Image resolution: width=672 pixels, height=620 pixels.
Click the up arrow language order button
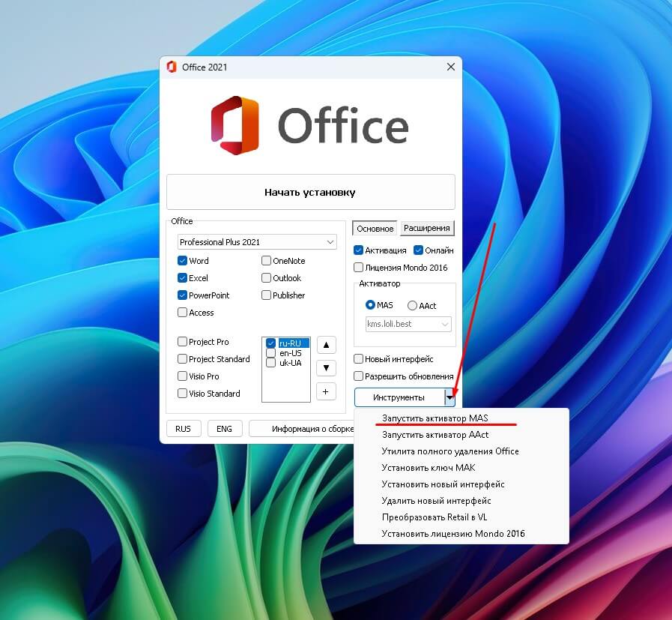coord(326,345)
